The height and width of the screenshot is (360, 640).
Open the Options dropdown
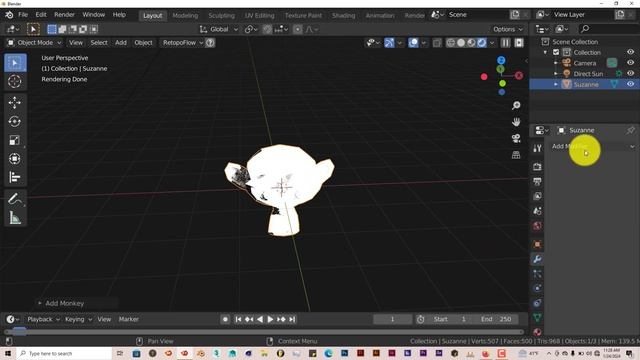(508, 29)
